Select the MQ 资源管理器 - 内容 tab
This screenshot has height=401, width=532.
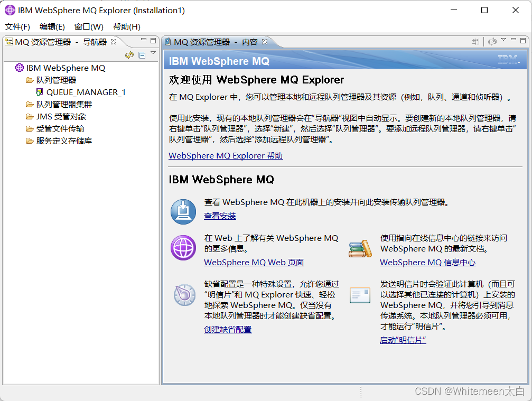point(216,42)
